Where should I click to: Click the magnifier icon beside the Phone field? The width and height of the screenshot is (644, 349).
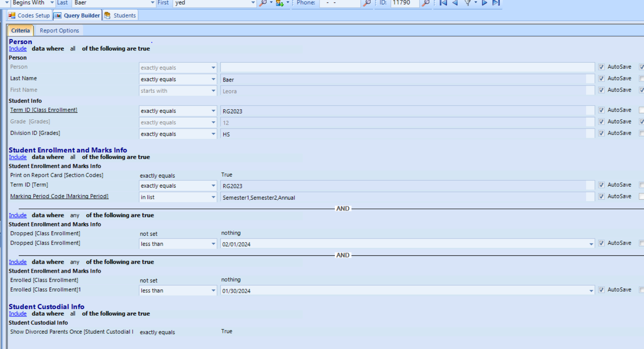pyautogui.click(x=367, y=3)
